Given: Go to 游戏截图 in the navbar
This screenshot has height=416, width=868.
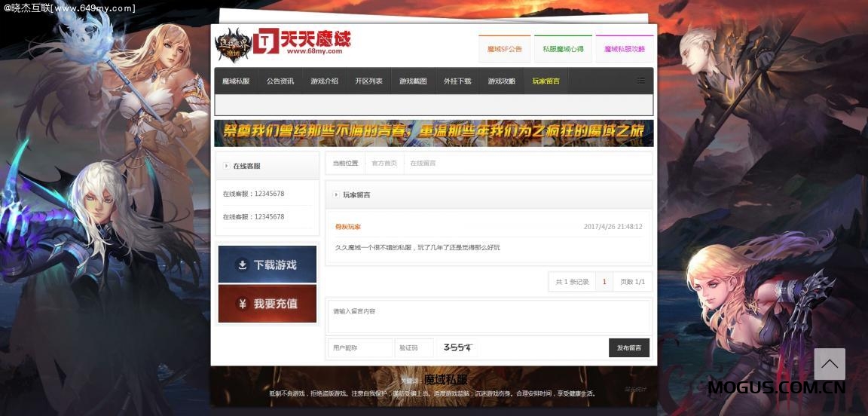Looking at the screenshot, I should pyautogui.click(x=413, y=81).
